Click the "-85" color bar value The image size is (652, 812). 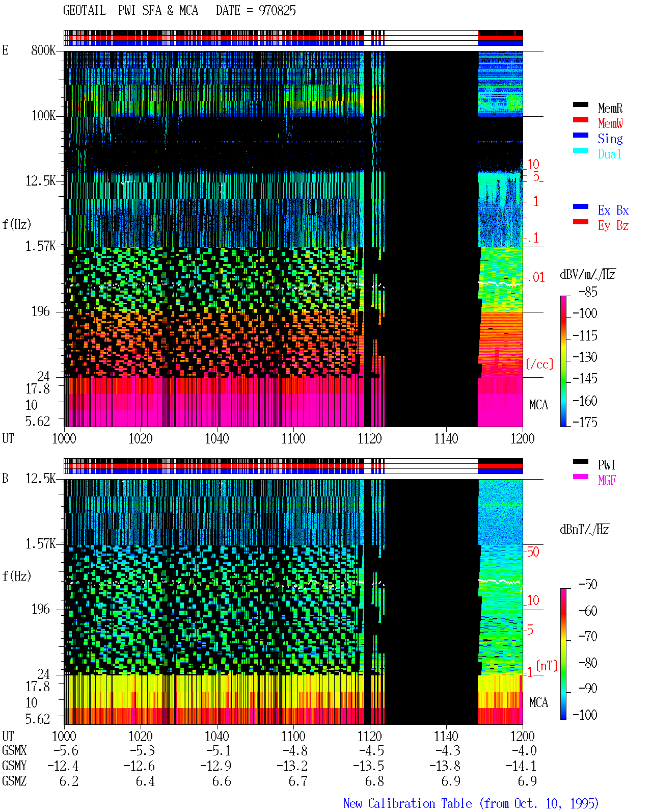point(588,292)
